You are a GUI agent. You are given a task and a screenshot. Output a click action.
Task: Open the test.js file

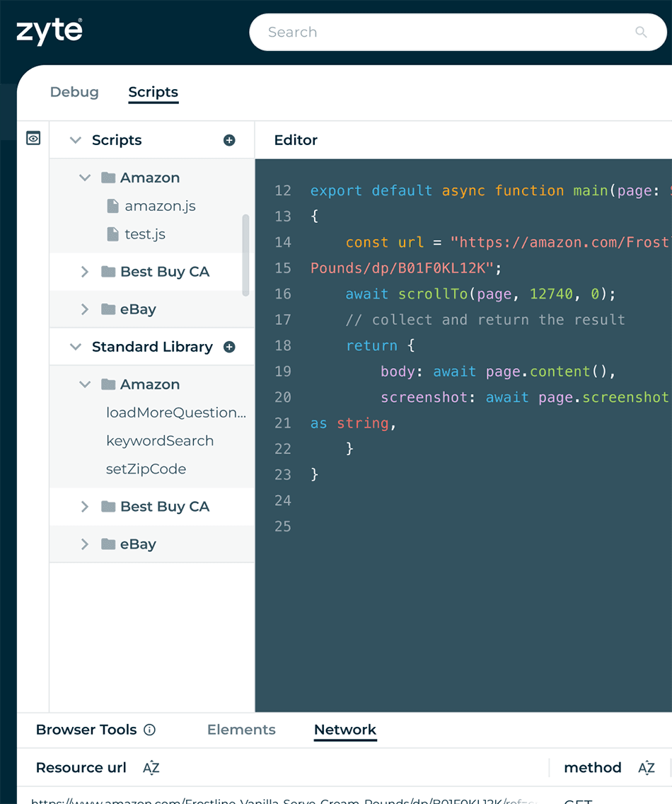144,234
